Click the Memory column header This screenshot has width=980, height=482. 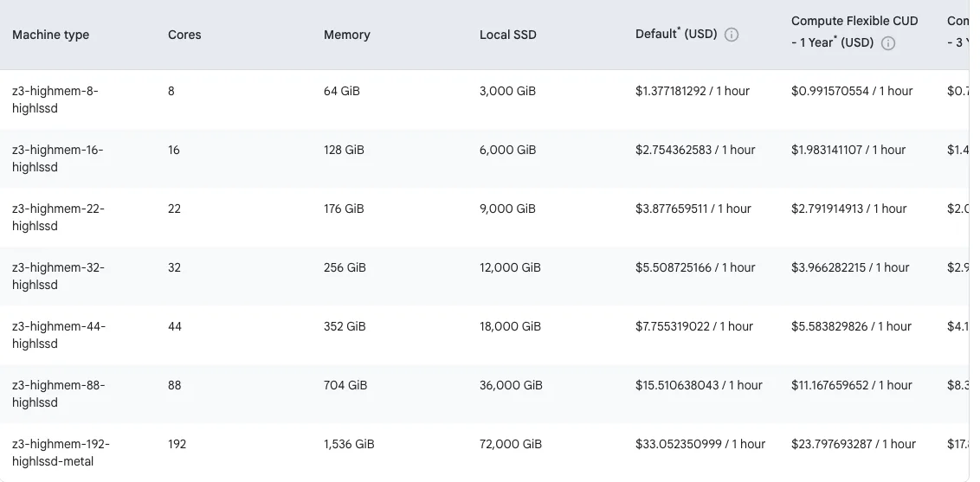(347, 35)
